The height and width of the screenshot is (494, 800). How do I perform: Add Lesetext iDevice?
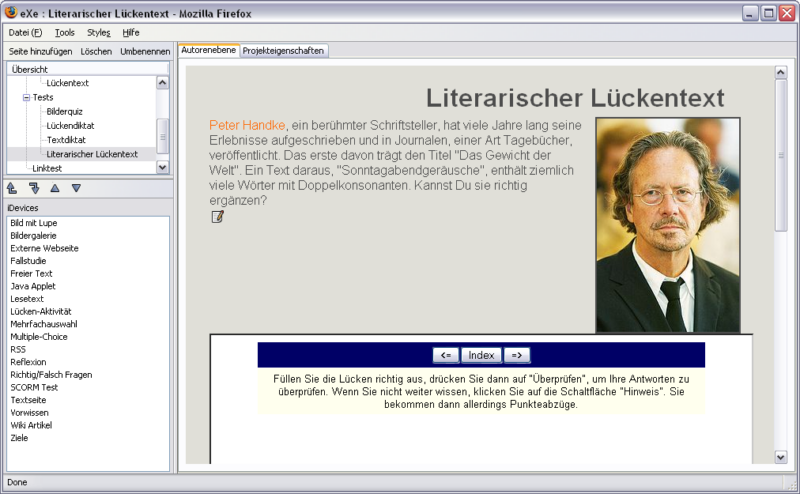27,299
